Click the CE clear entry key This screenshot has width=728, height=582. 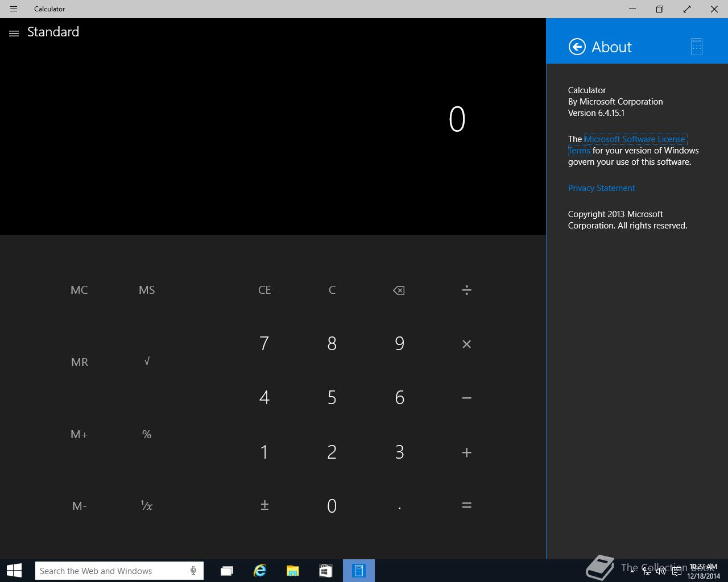(264, 290)
